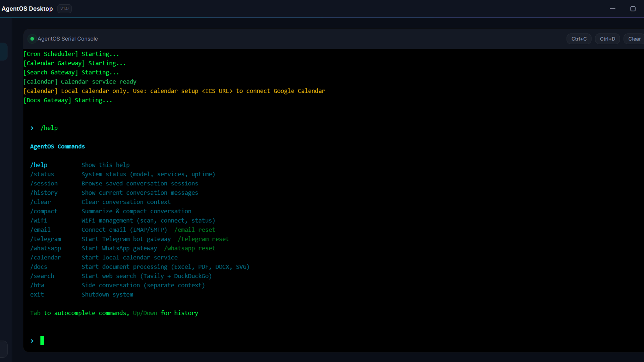The height and width of the screenshot is (362, 644).
Task: Click the v1.0 version badge
Action: pos(64,9)
